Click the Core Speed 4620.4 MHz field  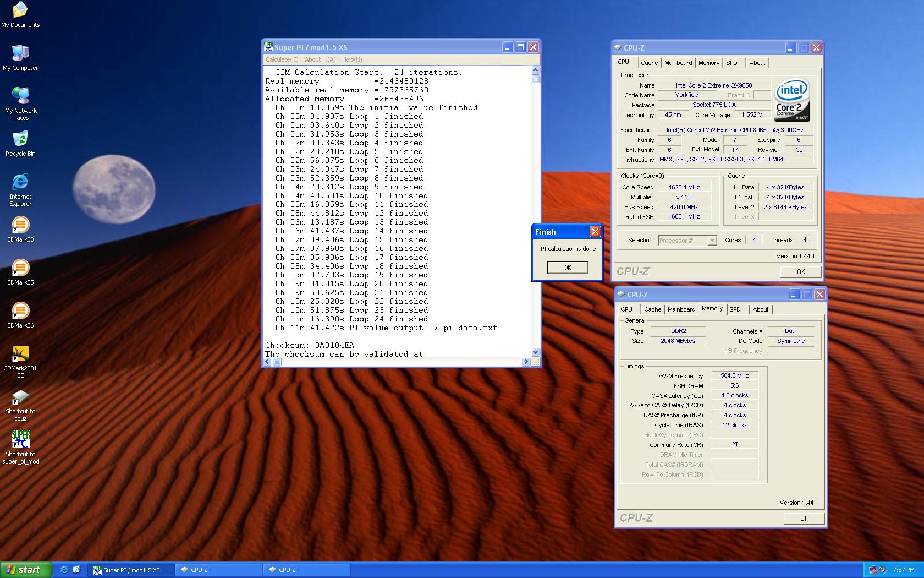[x=684, y=187]
